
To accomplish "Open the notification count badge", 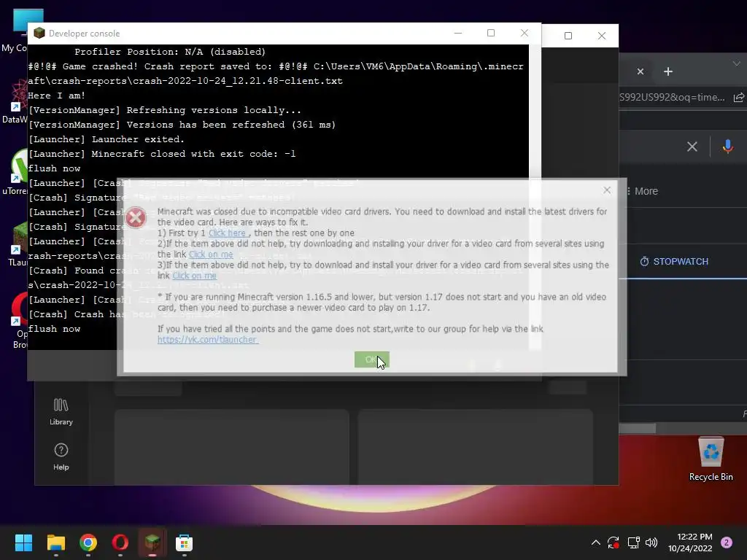I will coord(727,542).
